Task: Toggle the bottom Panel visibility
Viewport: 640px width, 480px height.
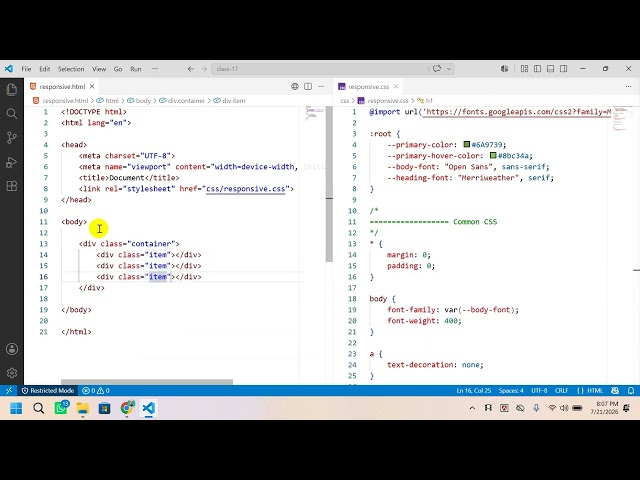Action: point(551,69)
